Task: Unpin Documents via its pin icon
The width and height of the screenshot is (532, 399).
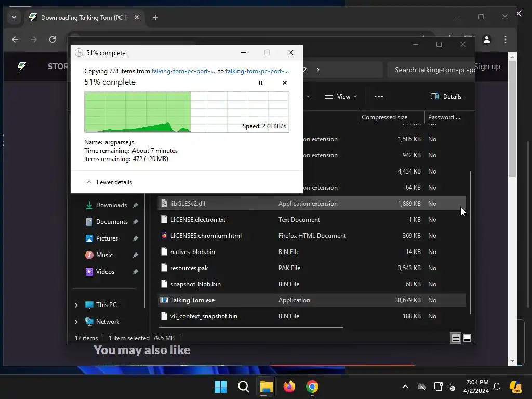Action: [136, 221]
